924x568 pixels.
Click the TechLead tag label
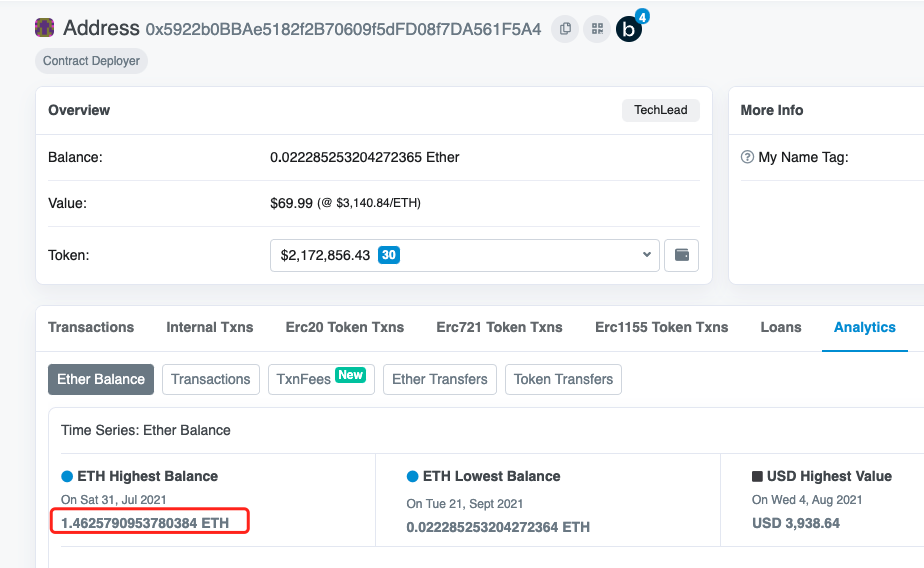pyautogui.click(x=661, y=110)
